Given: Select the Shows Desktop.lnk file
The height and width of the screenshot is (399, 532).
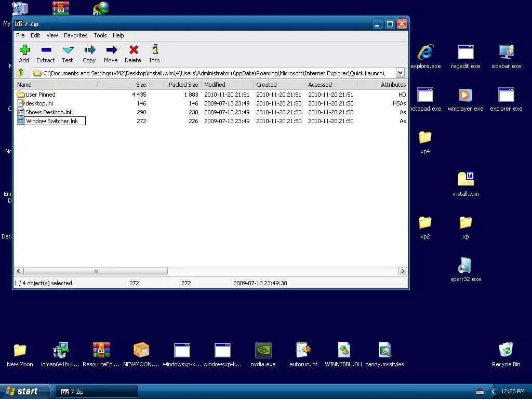Looking at the screenshot, I should point(45,112).
